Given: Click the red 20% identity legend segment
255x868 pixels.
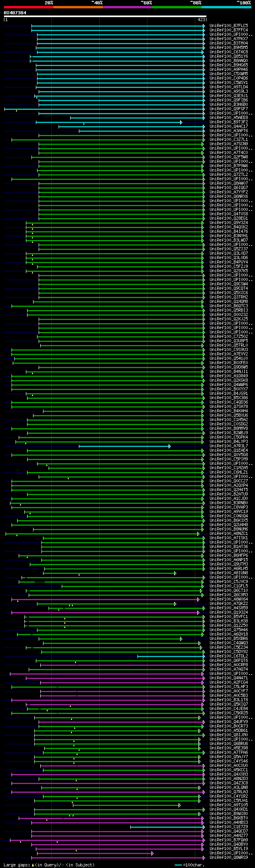Looking at the screenshot, I should 29,7.
